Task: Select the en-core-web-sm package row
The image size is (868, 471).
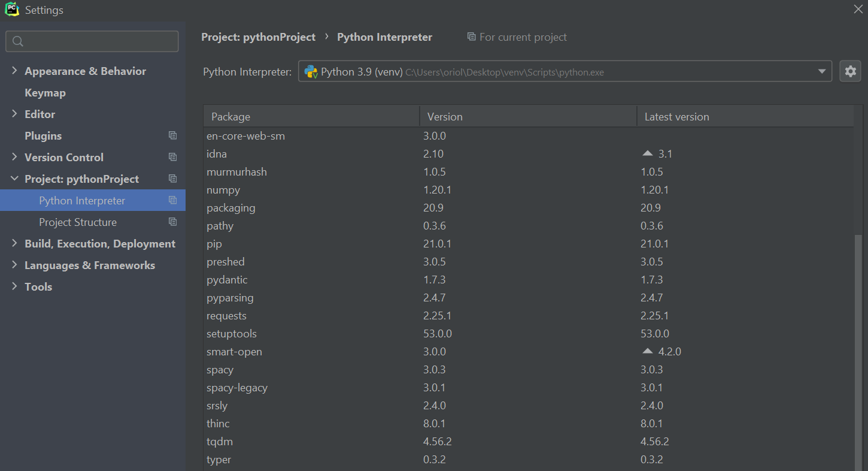Action: 529,136
